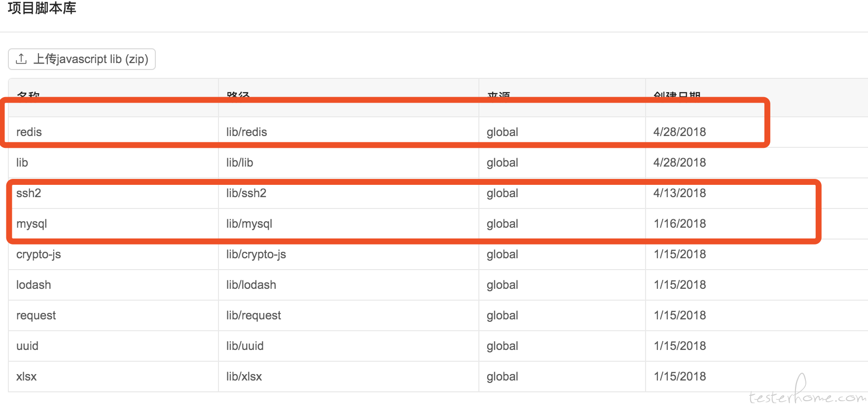Click the upload arrow icon
868x415 pixels.
coord(21,59)
